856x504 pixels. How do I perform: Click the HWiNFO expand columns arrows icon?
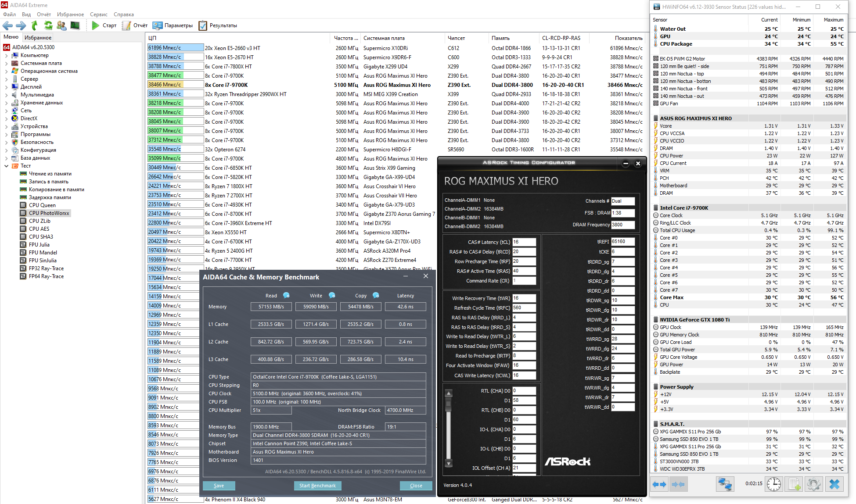(659, 484)
